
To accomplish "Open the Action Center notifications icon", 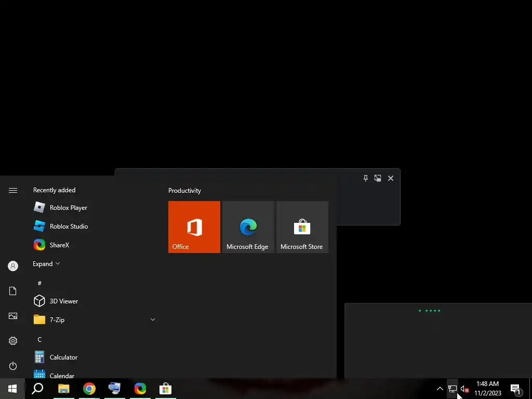I will point(516,389).
